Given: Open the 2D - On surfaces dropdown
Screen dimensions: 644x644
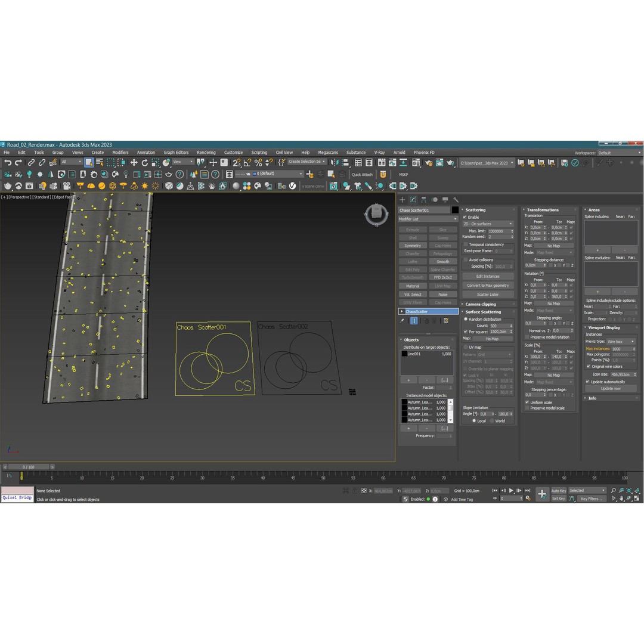Looking at the screenshot, I should coord(488,224).
